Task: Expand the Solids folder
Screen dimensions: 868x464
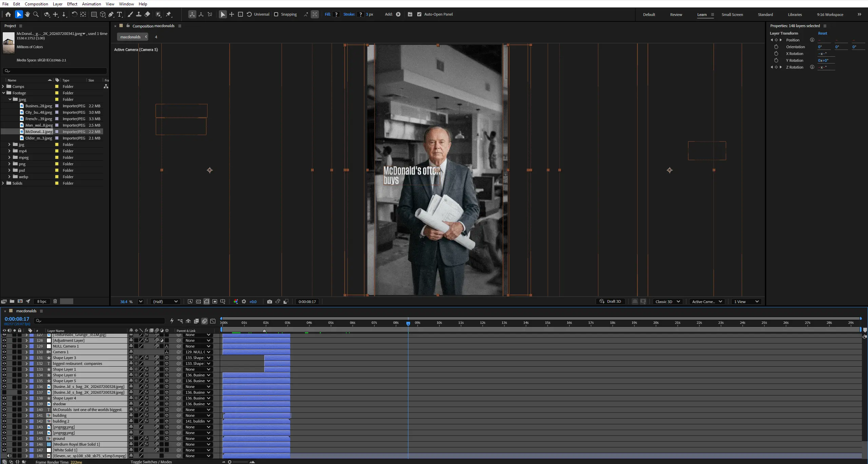Action: [x=3, y=183]
